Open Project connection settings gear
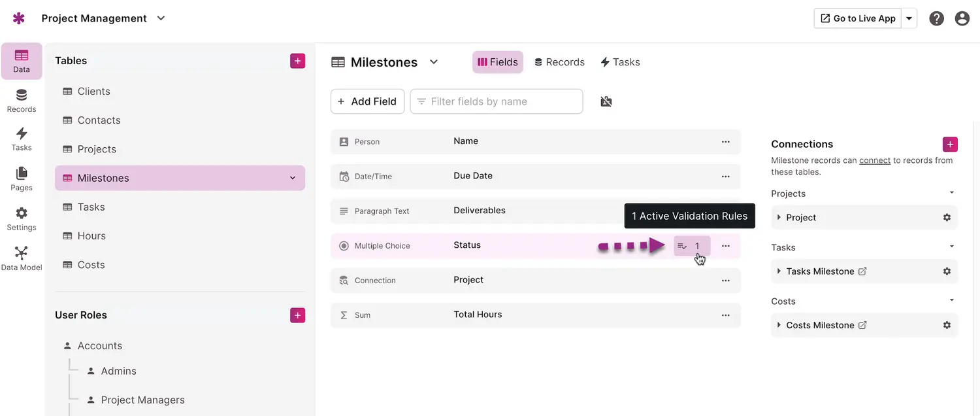Screen dimensions: 980x416 coord(947,217)
